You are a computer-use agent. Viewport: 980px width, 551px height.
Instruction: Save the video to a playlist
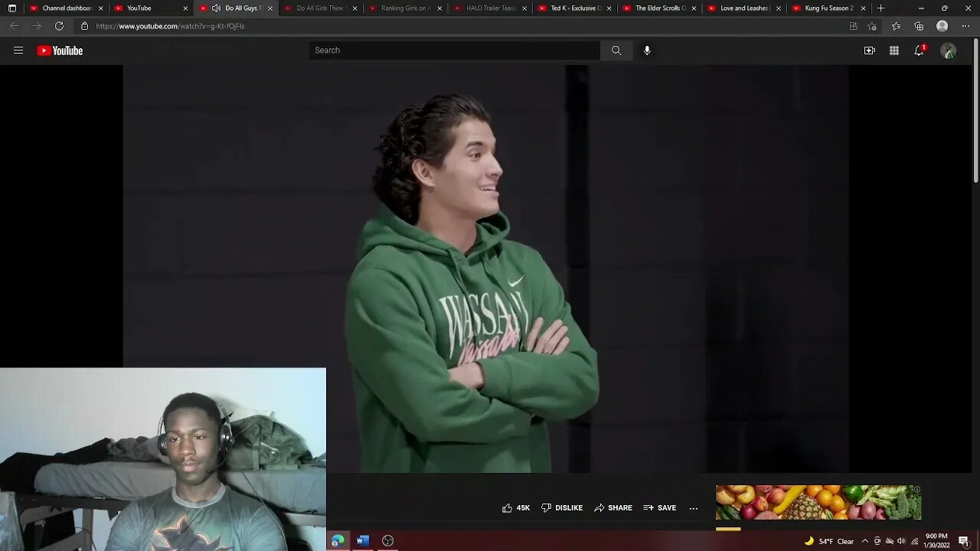[660, 507]
